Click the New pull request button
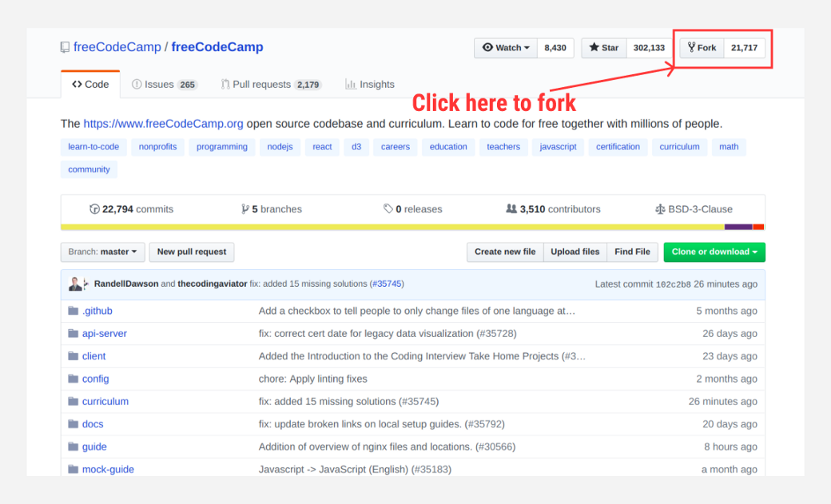This screenshot has width=831, height=504. [192, 252]
